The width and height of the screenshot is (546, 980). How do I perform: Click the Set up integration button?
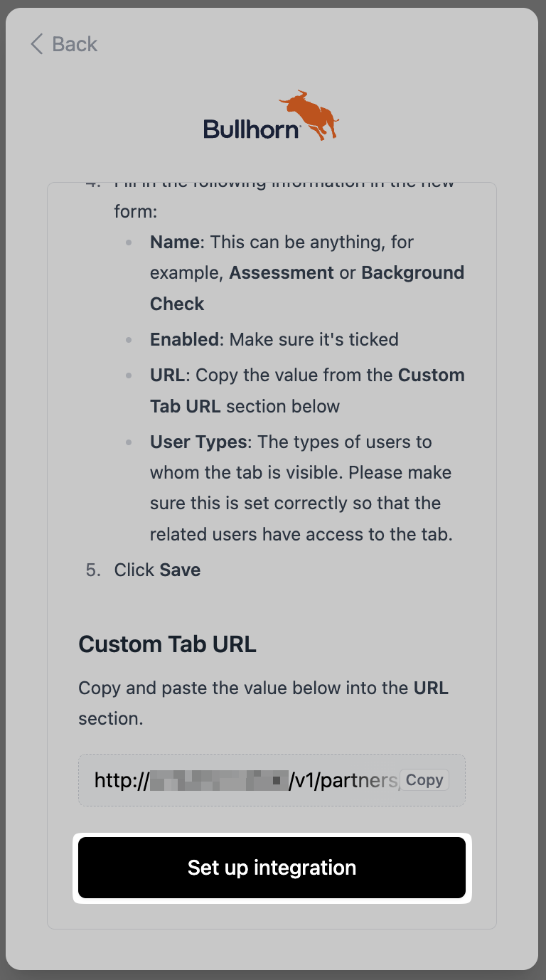[x=272, y=868]
